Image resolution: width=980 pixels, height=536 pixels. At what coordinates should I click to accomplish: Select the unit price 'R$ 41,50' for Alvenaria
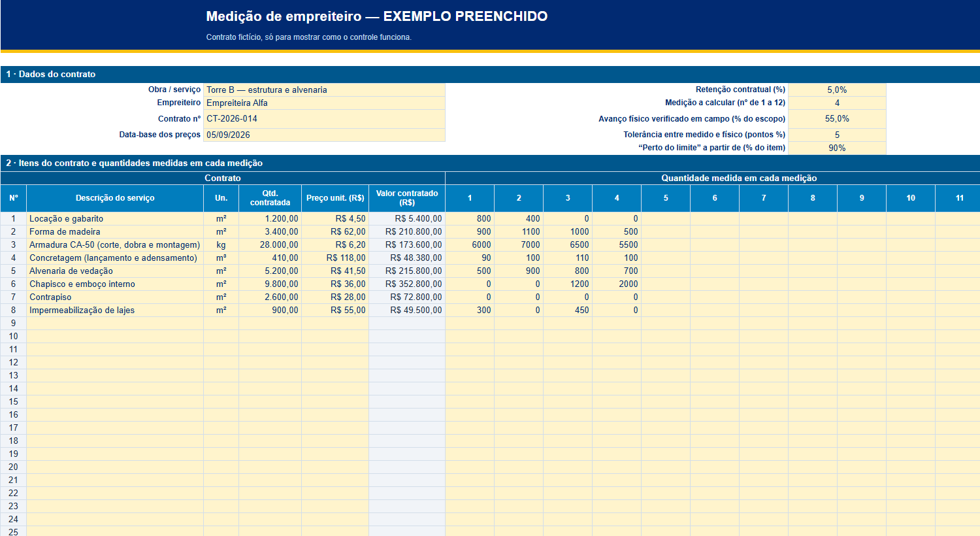335,271
